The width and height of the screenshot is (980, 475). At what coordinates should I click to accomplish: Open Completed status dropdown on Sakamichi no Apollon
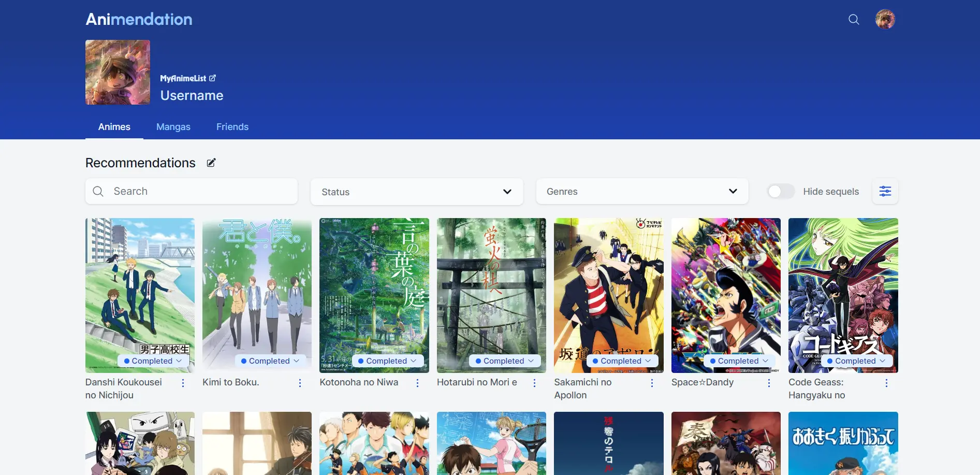tap(622, 361)
